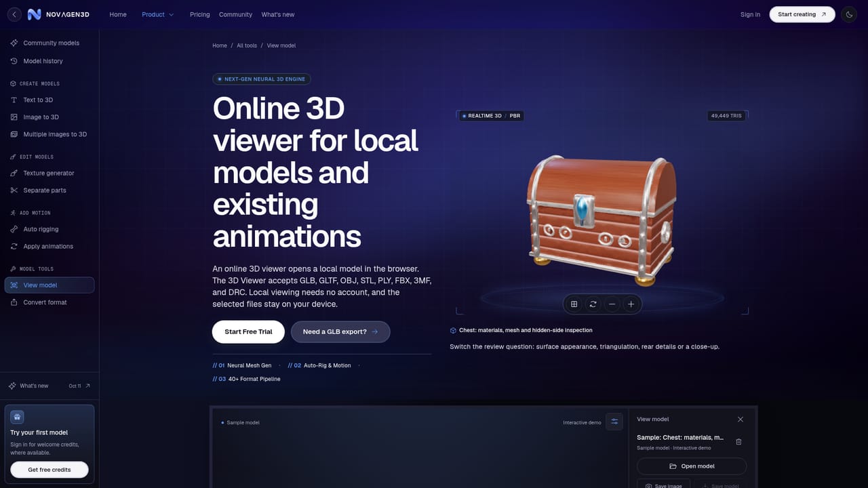Open the Convert format tool
The height and width of the screenshot is (488, 868).
pos(50,302)
